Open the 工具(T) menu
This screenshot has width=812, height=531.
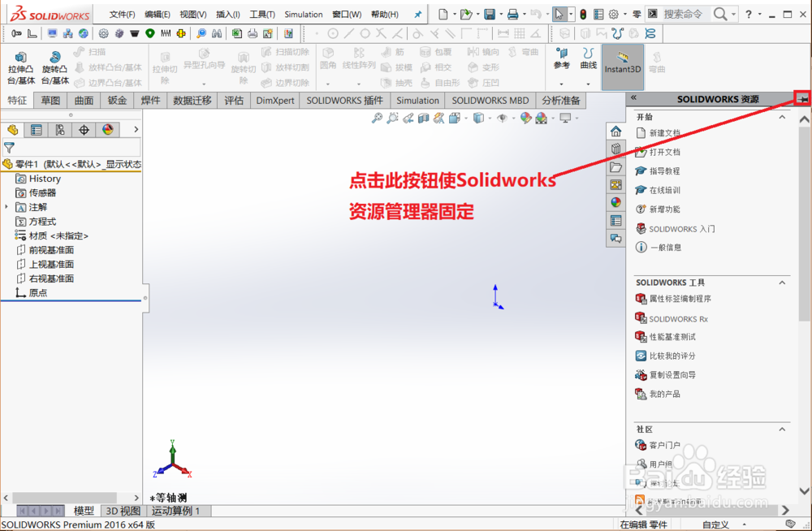[x=262, y=15]
